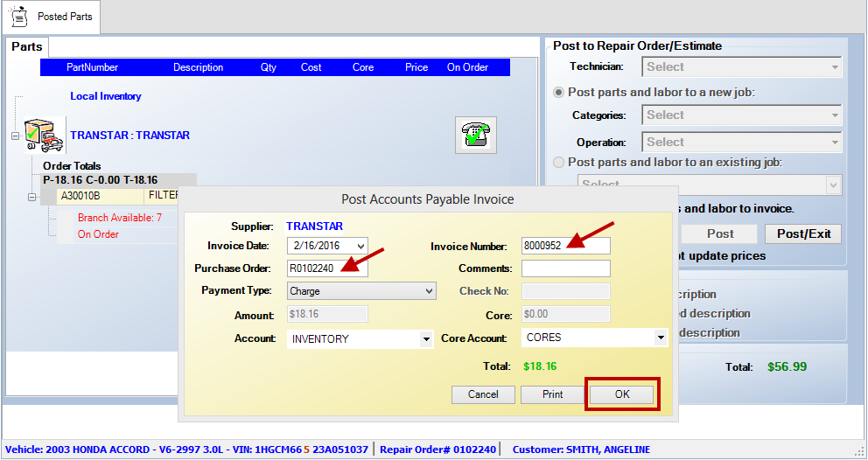
Task: Open the Account INVENTORY dropdown
Action: pos(426,339)
